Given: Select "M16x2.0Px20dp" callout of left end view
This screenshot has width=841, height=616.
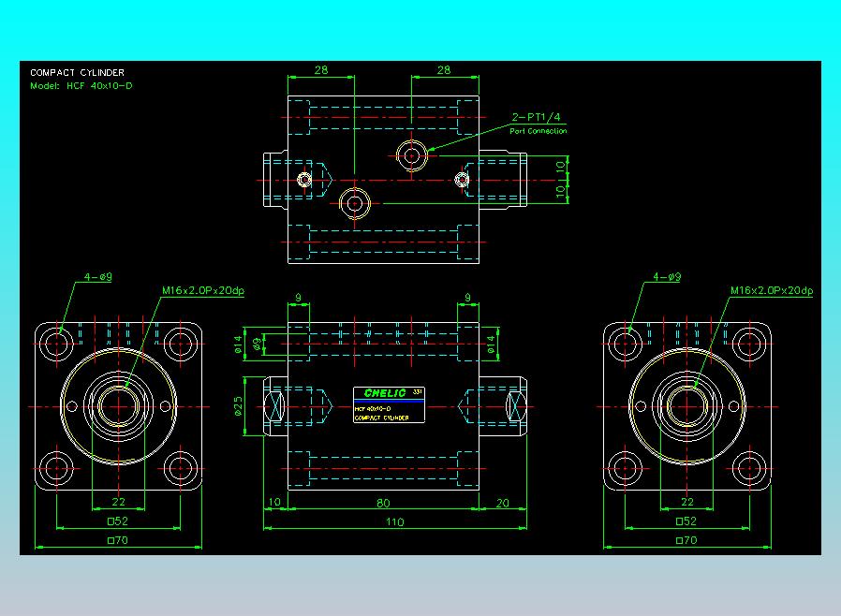Looking at the screenshot, I should tap(203, 290).
